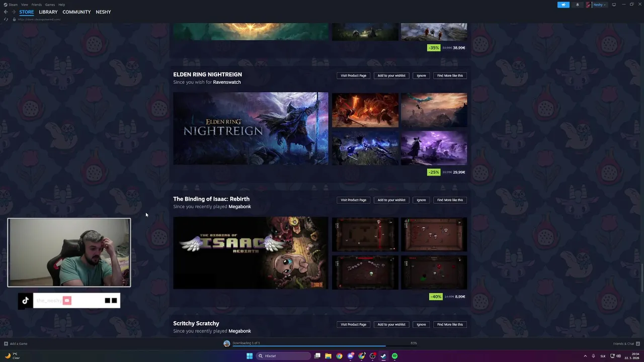Viewport: 644px width, 362px height.
Task: Open the Windows Start button
Action: 250,356
